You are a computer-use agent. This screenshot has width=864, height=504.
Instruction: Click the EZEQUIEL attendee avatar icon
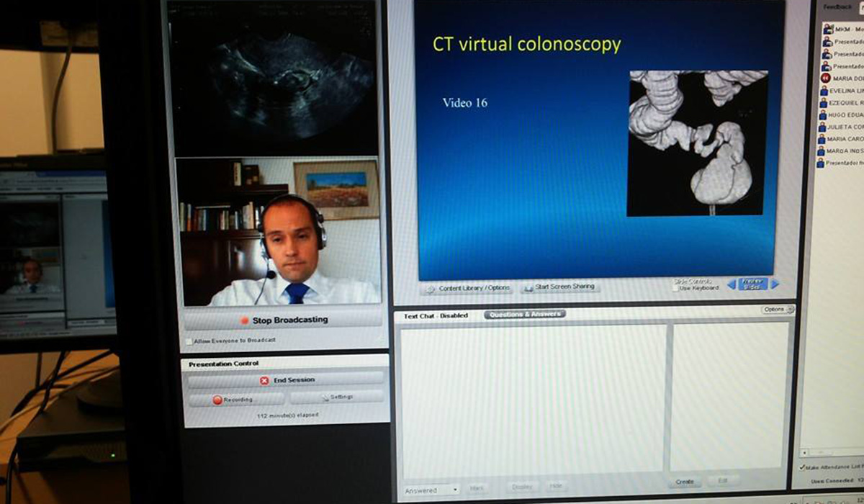823,103
